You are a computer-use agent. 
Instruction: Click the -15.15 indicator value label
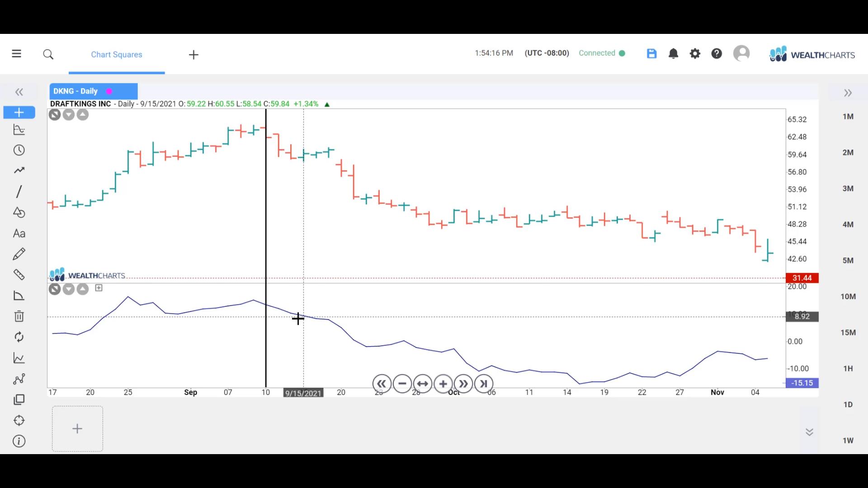[802, 383]
